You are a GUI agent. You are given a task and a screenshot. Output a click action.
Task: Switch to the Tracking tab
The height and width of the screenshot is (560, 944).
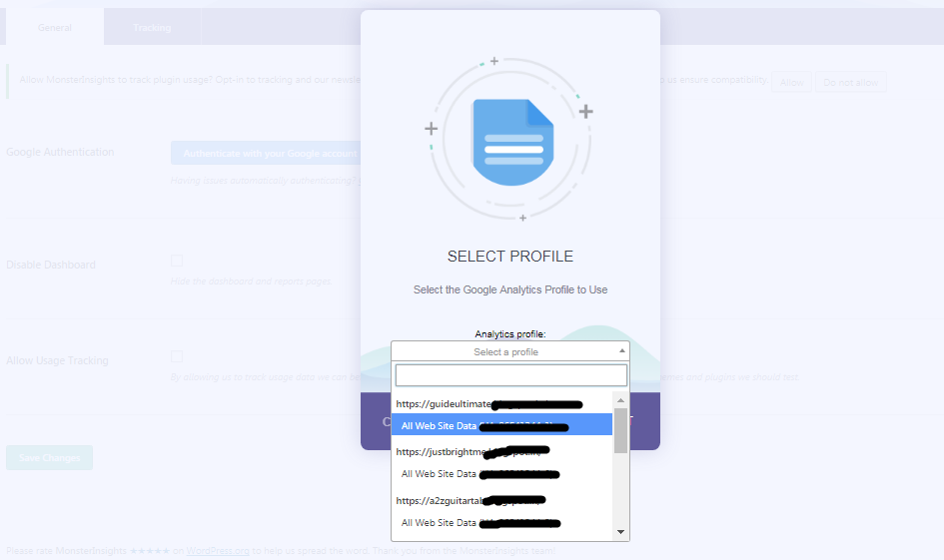tap(152, 27)
